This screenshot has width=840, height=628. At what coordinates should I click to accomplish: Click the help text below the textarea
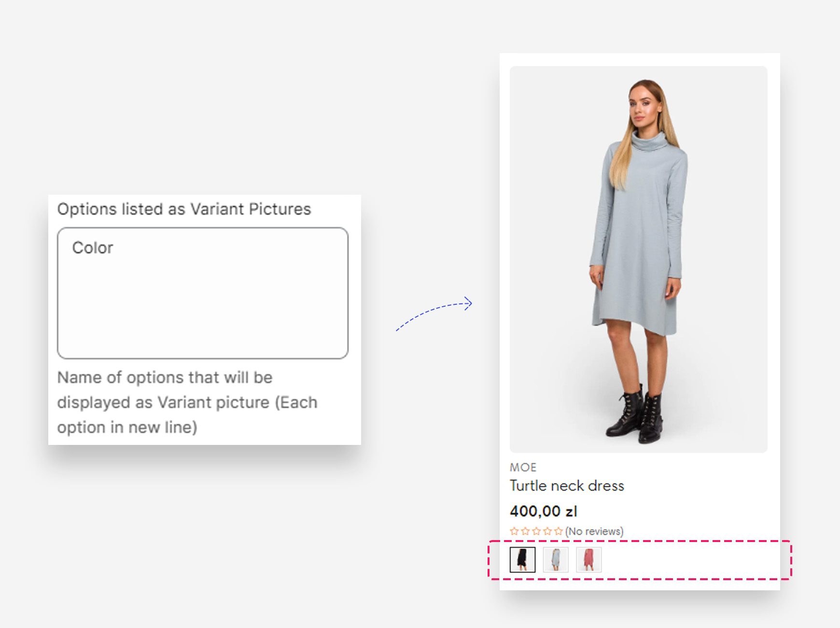coord(187,402)
